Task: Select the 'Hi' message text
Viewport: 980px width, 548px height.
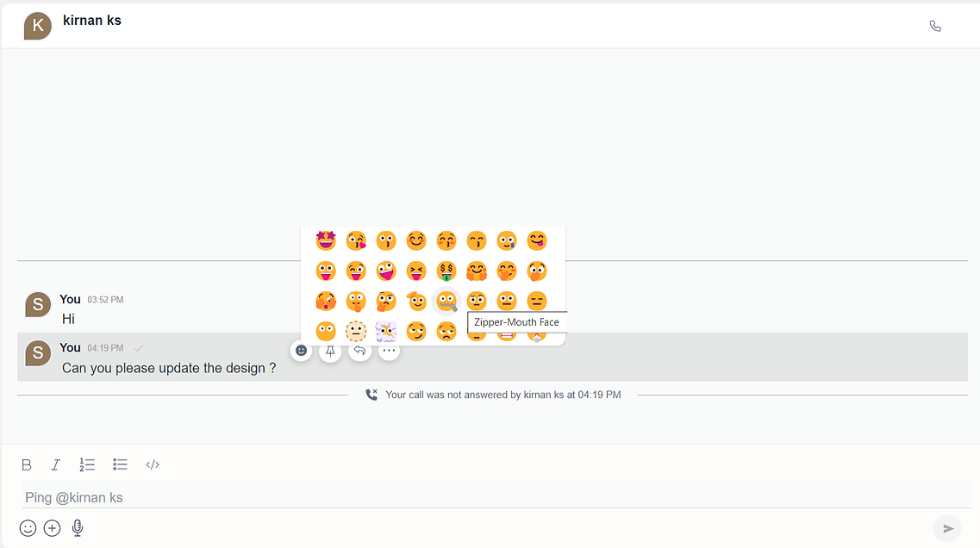Action: [x=68, y=319]
